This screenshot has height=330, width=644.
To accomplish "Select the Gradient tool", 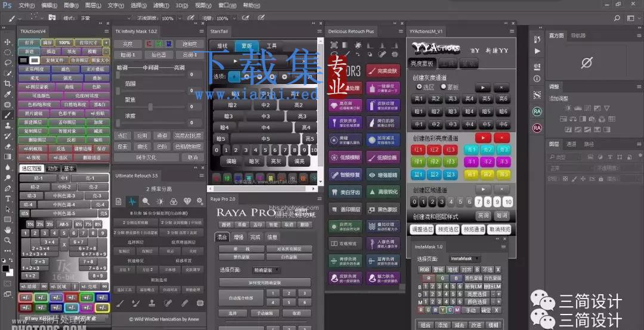I will point(7,157).
